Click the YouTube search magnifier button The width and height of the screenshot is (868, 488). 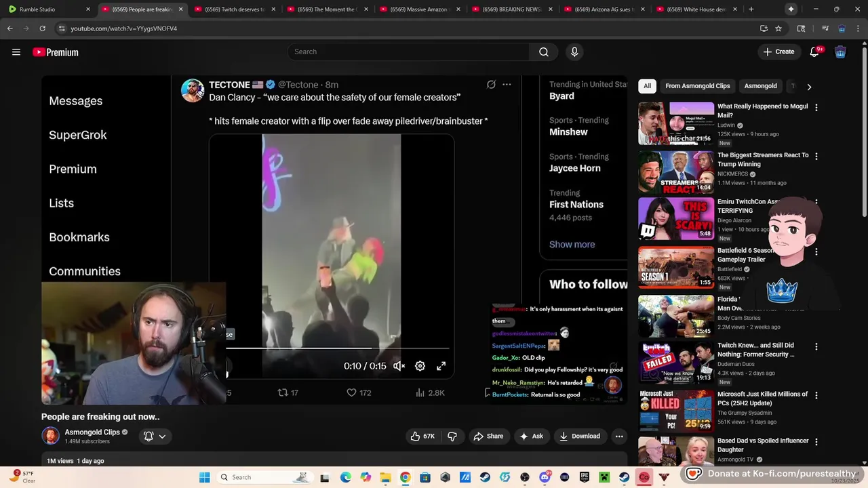[x=544, y=52]
